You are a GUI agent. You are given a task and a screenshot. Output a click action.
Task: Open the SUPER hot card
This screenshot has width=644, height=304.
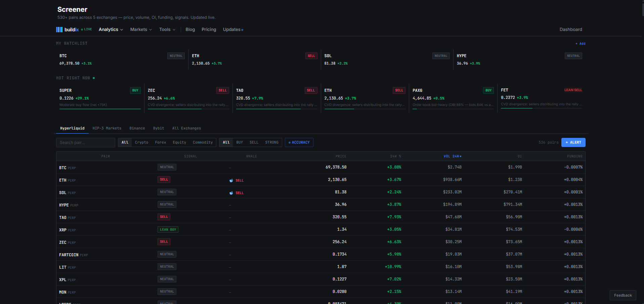tap(100, 98)
